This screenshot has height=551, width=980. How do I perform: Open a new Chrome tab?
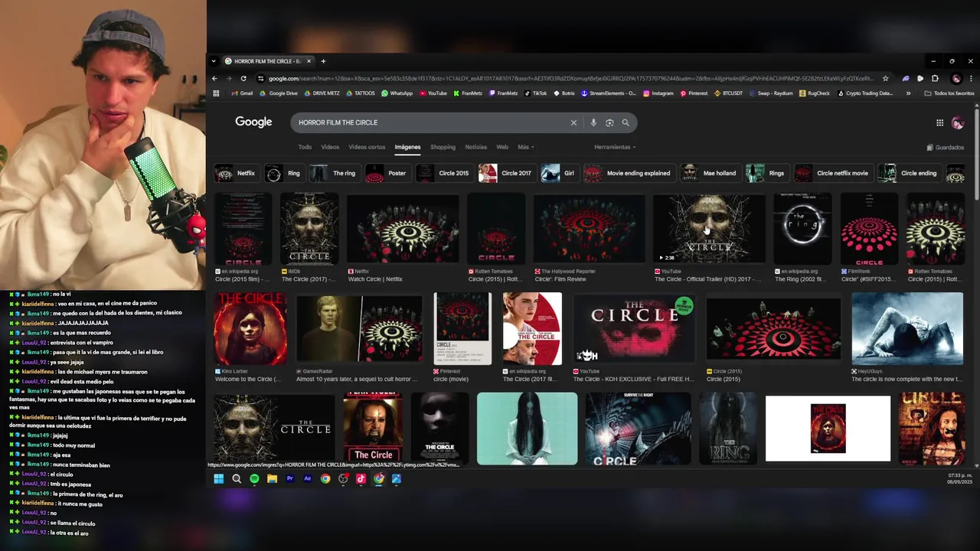point(323,61)
